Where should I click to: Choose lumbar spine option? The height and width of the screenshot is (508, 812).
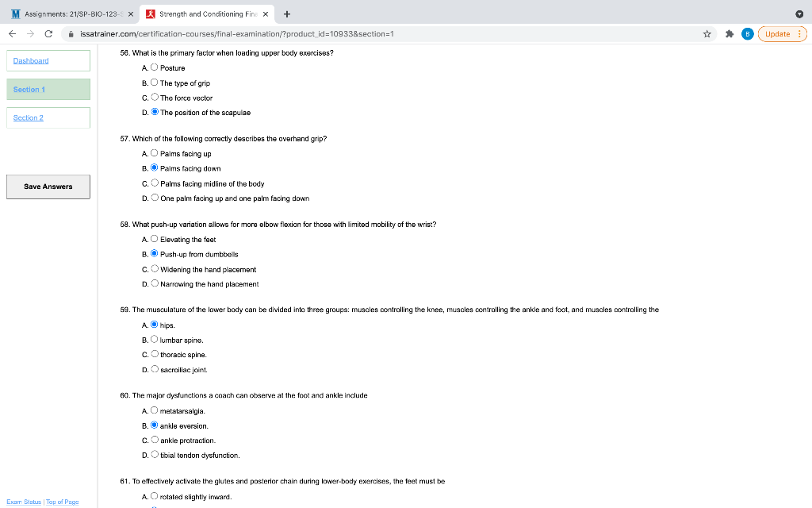pos(155,339)
